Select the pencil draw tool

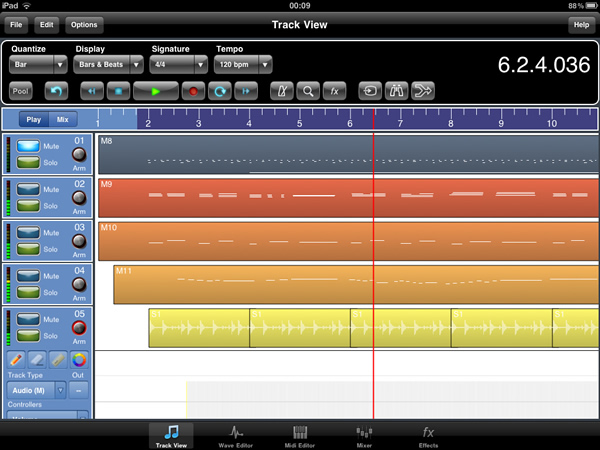coord(16,360)
